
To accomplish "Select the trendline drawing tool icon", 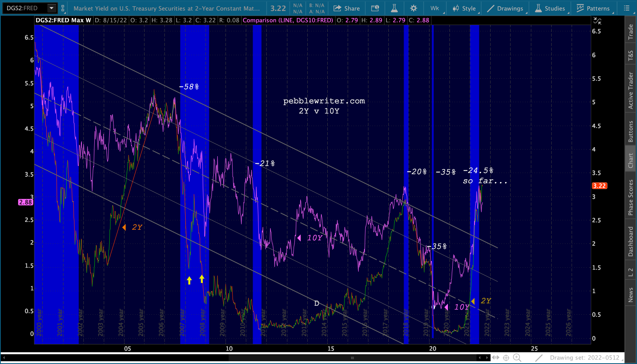I will click(x=539, y=357).
